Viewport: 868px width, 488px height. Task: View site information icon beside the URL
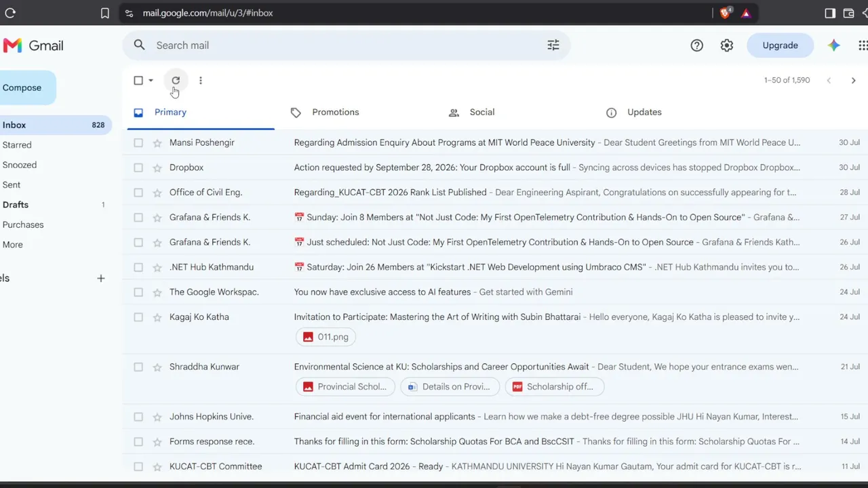tap(130, 13)
